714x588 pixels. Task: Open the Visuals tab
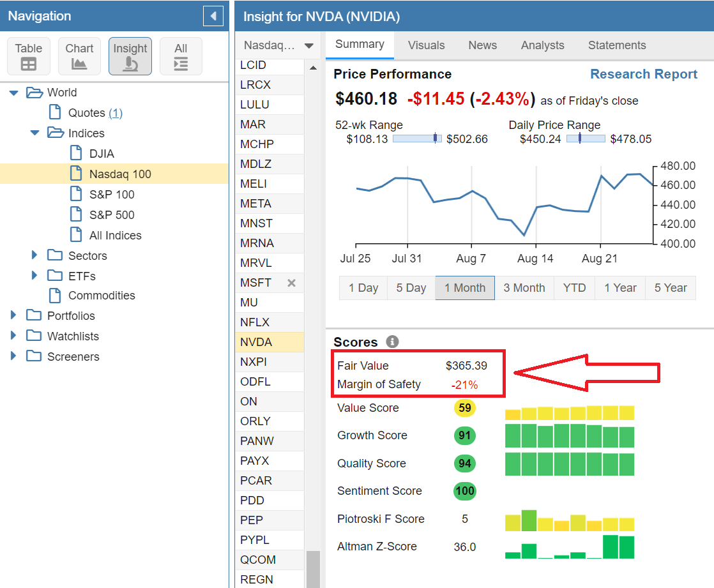[x=426, y=45]
